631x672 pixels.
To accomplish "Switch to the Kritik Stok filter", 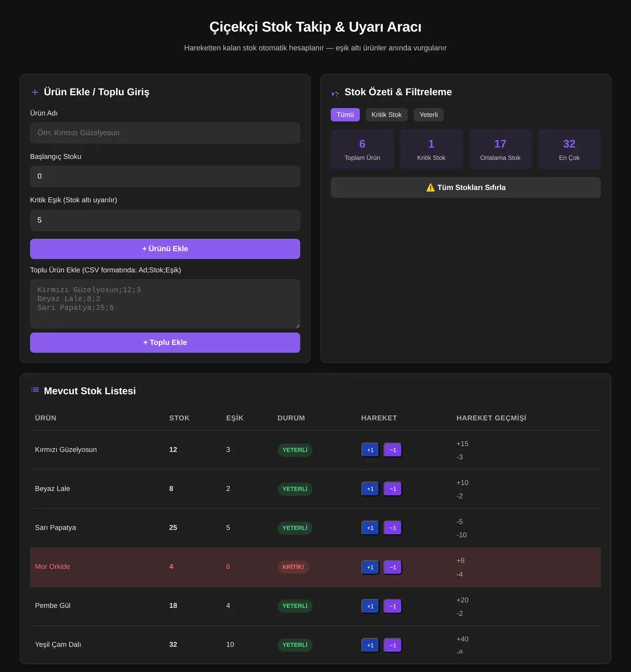I will click(x=386, y=115).
